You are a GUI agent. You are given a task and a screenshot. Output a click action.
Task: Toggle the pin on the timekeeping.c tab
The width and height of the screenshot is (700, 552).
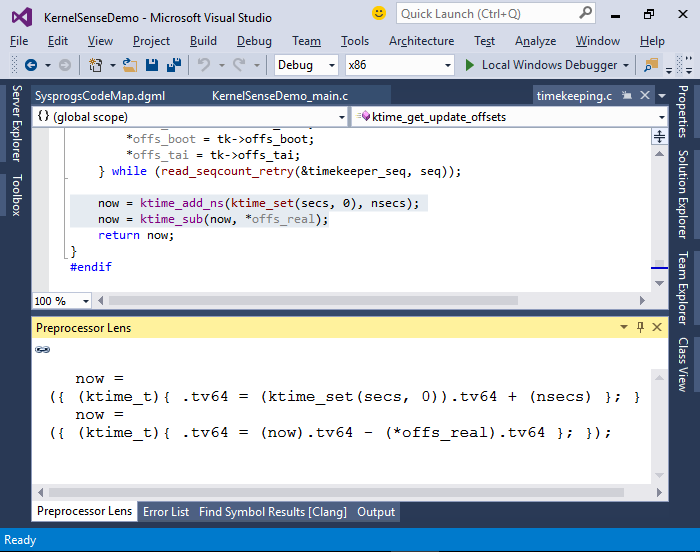point(627,95)
